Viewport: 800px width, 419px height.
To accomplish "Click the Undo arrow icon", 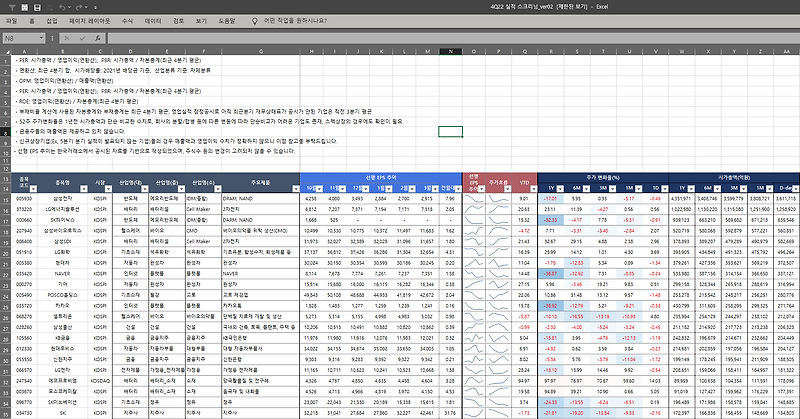I will click(x=62, y=7).
